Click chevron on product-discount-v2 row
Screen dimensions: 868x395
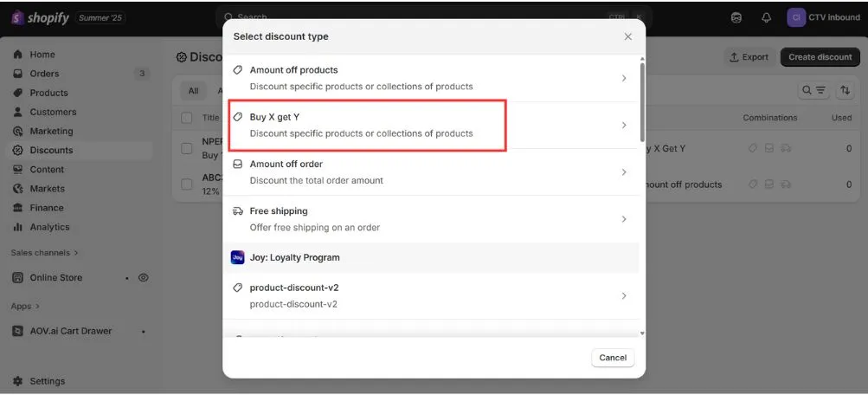[624, 296]
